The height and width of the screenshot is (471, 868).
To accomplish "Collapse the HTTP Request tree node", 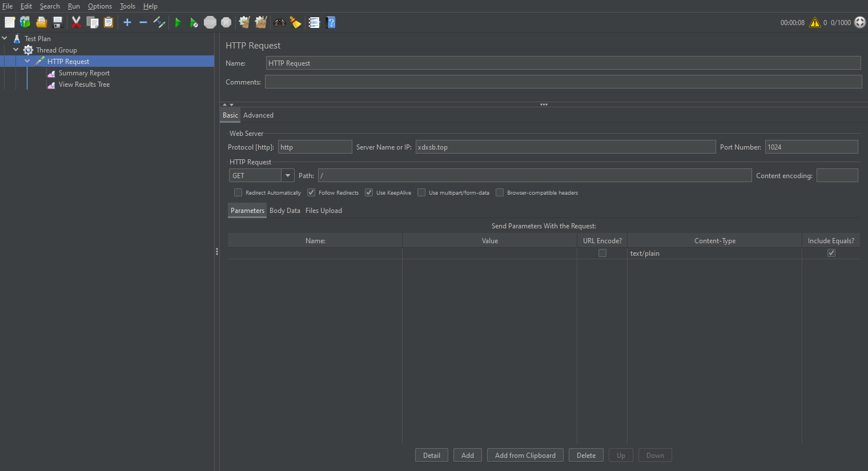I will 27,62.
